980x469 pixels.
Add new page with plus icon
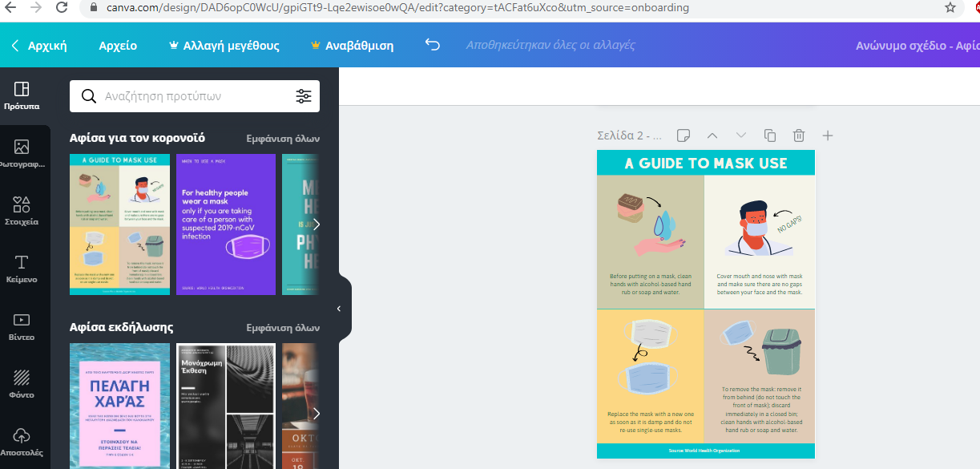click(828, 135)
